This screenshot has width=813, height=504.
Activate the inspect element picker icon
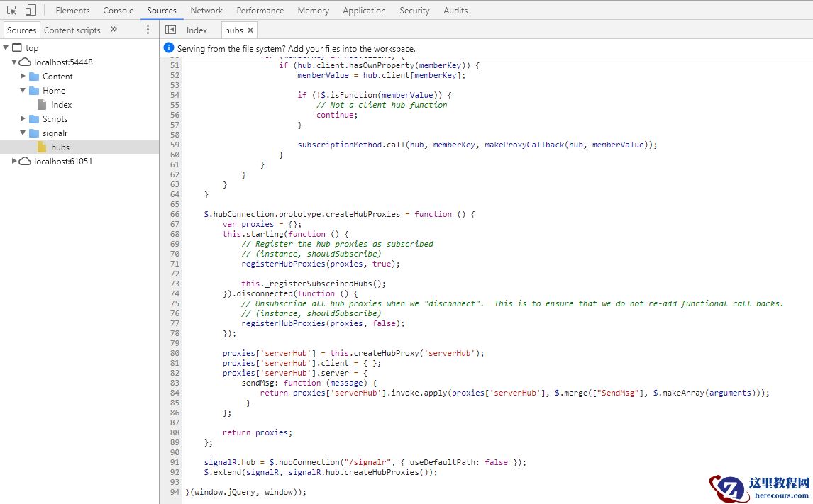(11, 10)
